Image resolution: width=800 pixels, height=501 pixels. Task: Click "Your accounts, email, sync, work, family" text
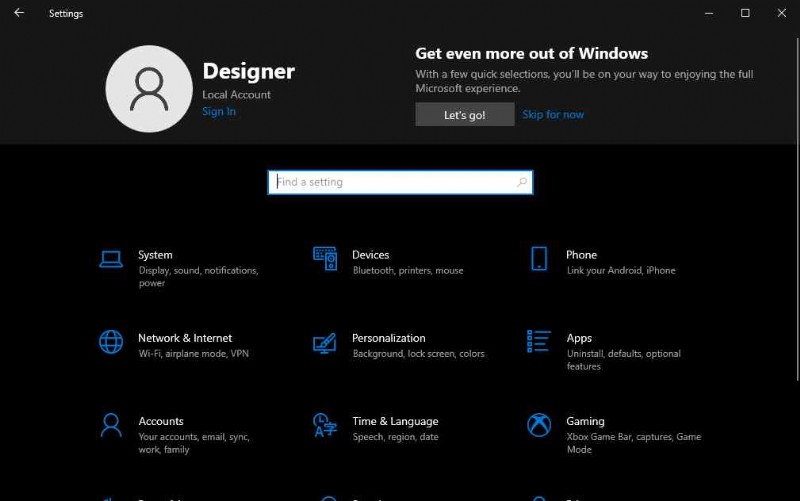click(194, 443)
